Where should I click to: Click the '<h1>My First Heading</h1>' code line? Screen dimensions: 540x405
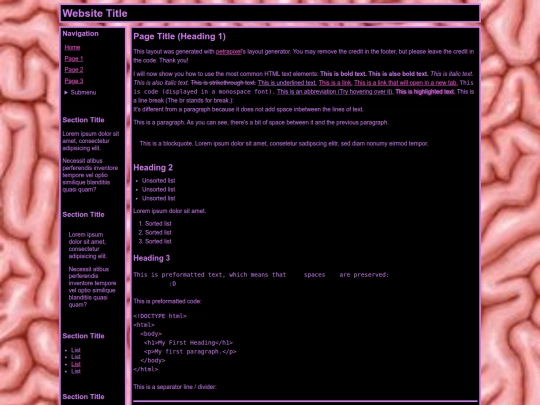click(x=188, y=343)
